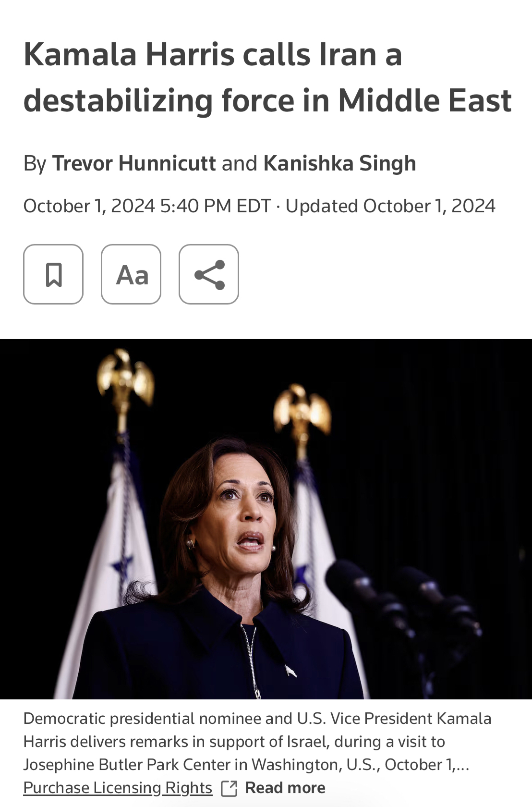Image resolution: width=532 pixels, height=807 pixels.
Task: Bookmark this article with the save icon
Action: (x=53, y=274)
